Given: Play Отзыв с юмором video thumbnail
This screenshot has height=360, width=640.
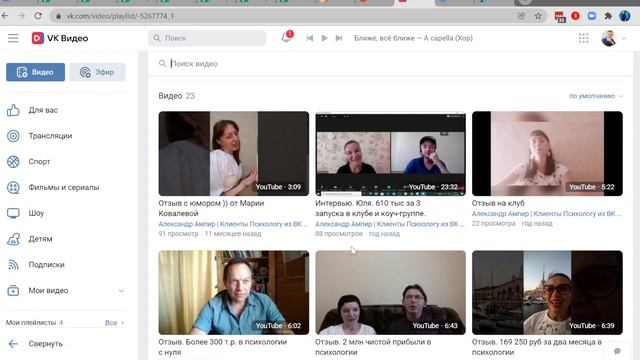Looking at the screenshot, I should 233,153.
